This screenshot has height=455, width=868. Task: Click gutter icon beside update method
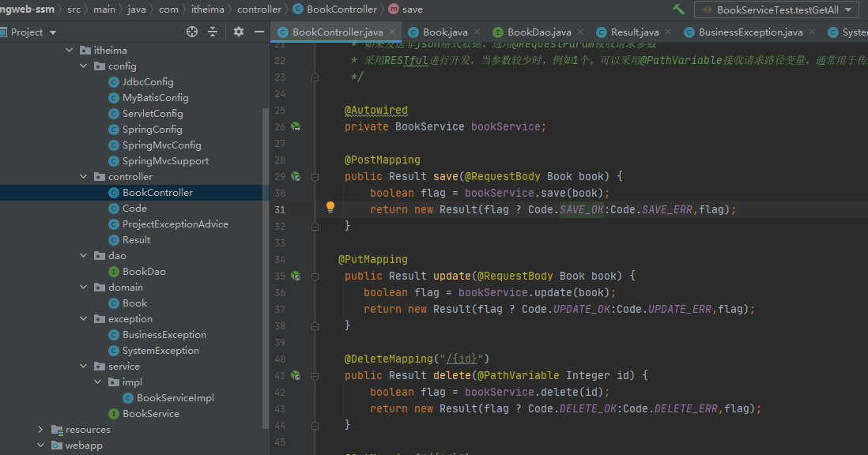(296, 276)
